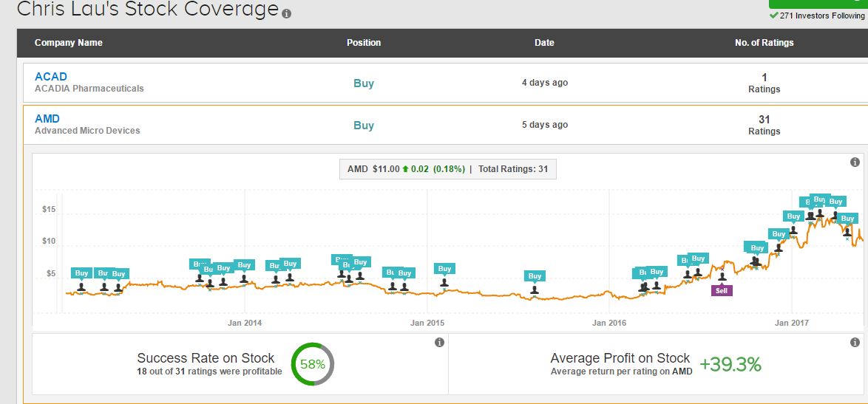Viewport: 868px width, 404px height.
Task: Click the Date column header
Action: [544, 43]
